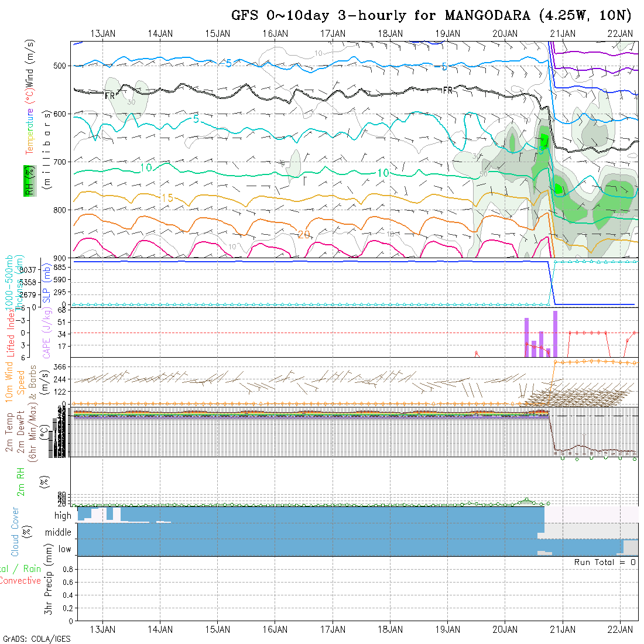Click the 0.8 tick on precipitation axis
The image size is (644, 644).
pos(66,569)
